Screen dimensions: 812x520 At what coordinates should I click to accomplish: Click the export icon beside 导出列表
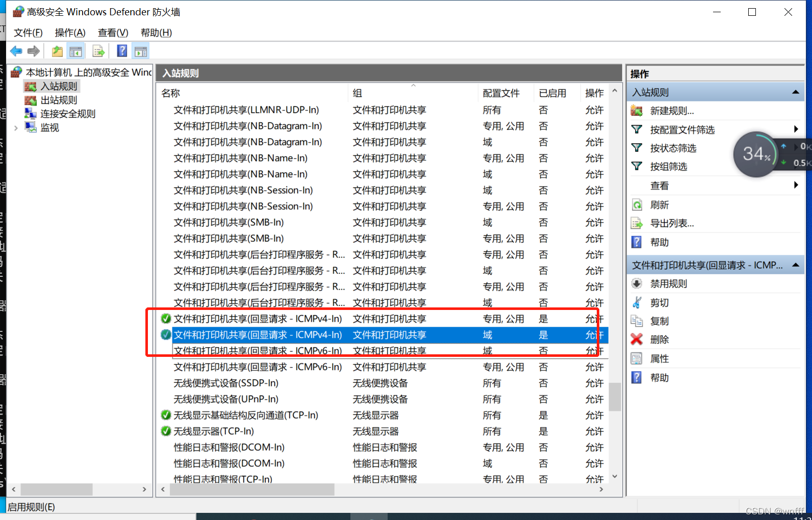click(x=637, y=223)
